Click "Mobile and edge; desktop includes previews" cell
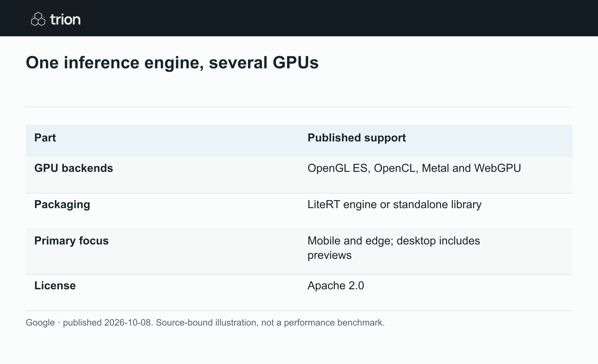 point(394,248)
